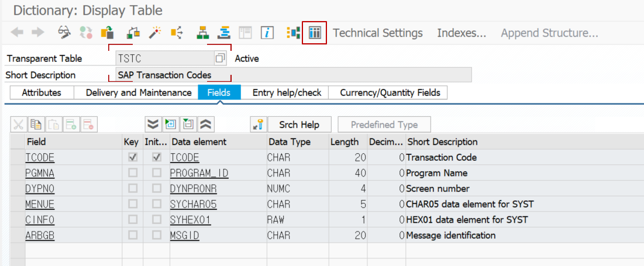Open the TCODE data element link

pyautogui.click(x=184, y=158)
